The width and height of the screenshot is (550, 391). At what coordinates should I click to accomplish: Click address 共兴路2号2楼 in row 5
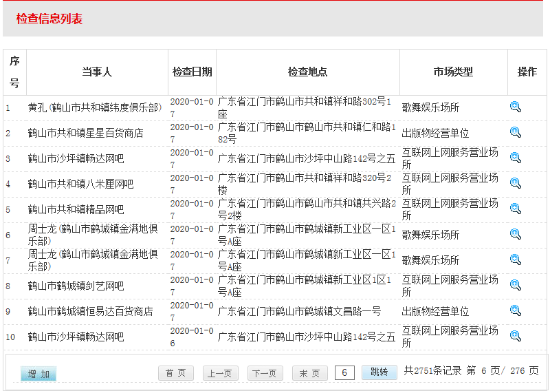[307, 210]
